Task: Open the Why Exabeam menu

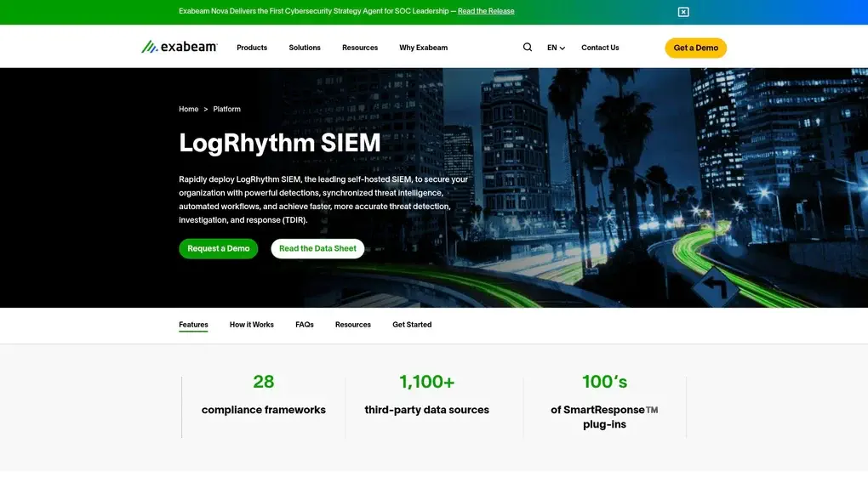Action: [x=424, y=48]
